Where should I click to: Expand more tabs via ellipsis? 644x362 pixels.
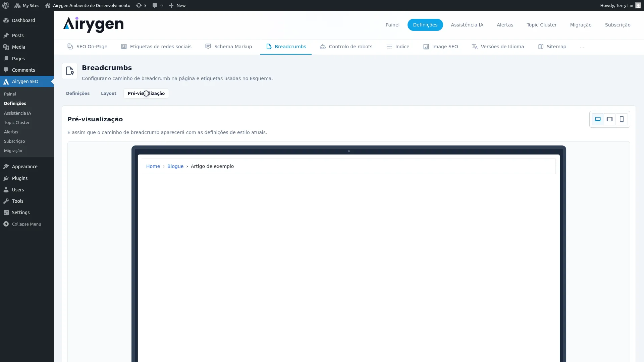(582, 47)
